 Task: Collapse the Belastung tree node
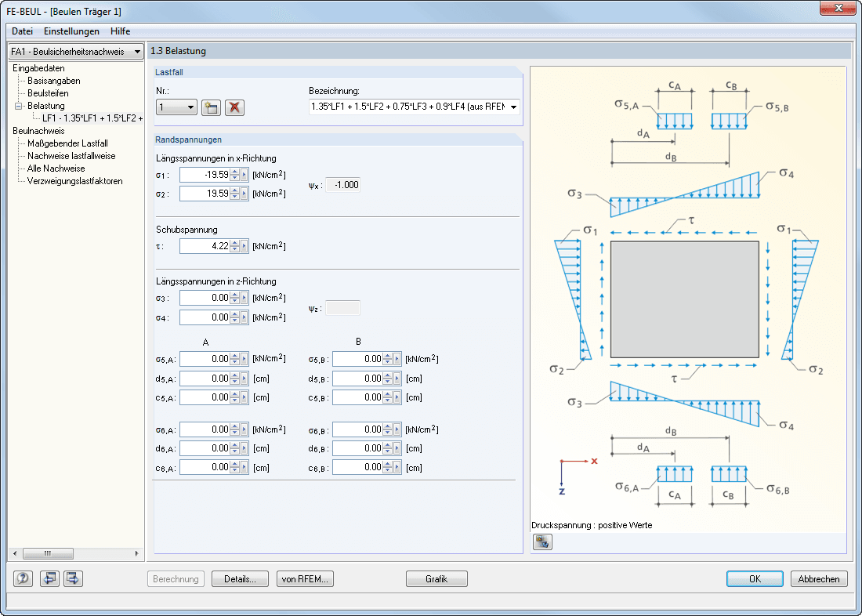click(x=18, y=106)
